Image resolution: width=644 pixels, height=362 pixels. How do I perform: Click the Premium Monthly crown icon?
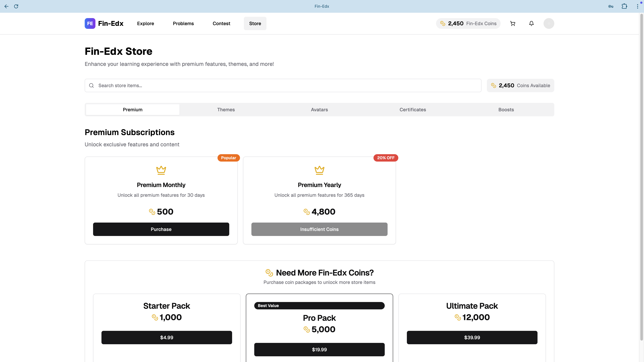point(161,170)
